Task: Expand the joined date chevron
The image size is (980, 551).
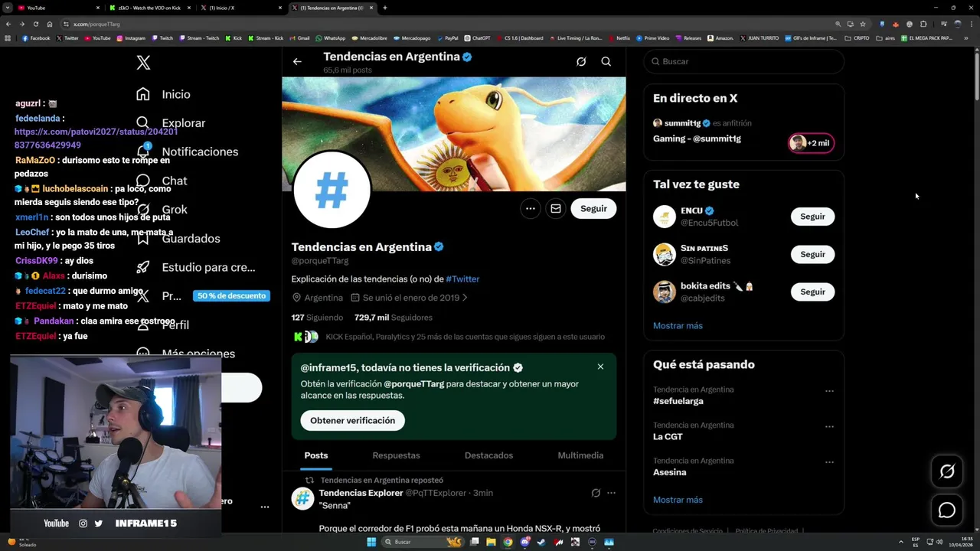Action: 465,298
